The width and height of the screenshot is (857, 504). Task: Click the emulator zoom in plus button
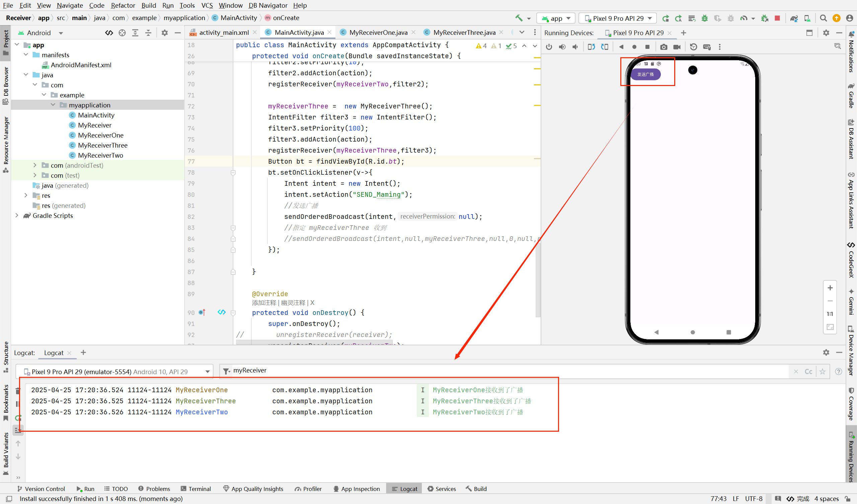coord(830,288)
